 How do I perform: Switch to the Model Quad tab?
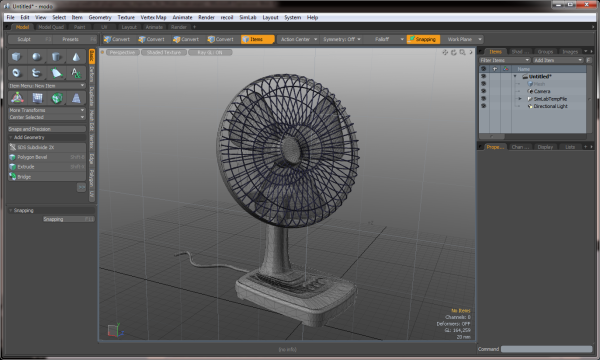tap(51, 27)
